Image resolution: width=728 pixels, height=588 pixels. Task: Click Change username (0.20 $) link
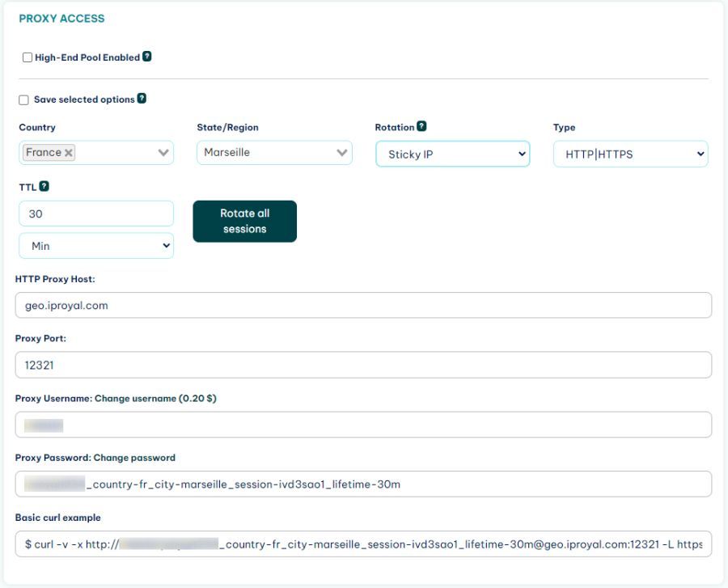pos(155,398)
